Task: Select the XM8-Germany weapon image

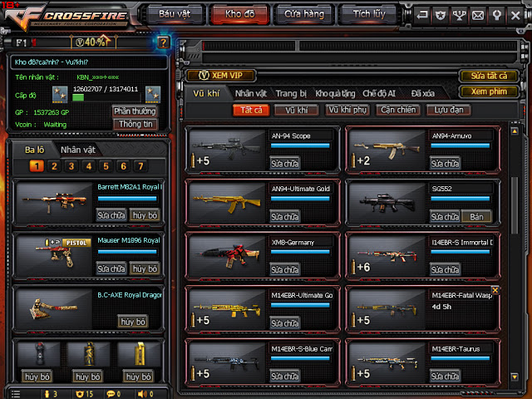Action: coord(227,256)
